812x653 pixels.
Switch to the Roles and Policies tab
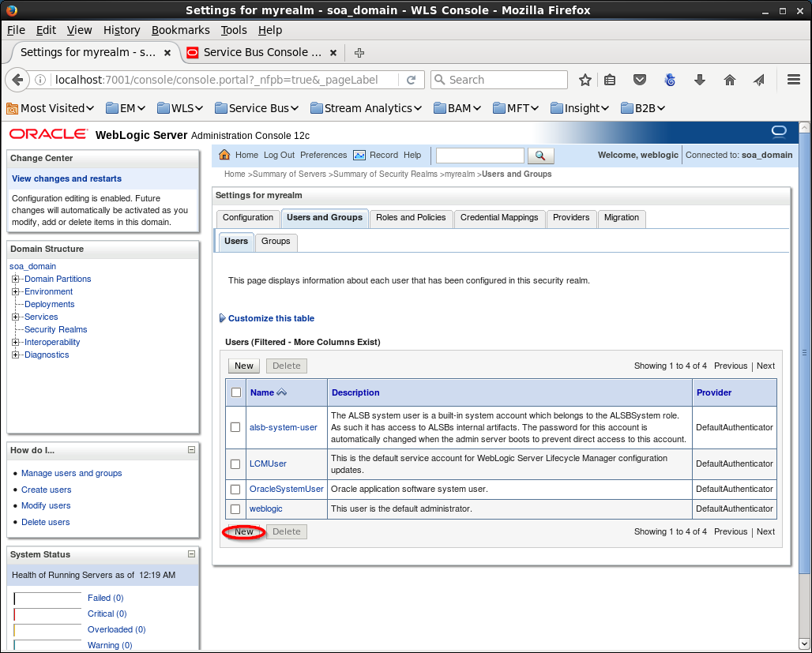411,218
